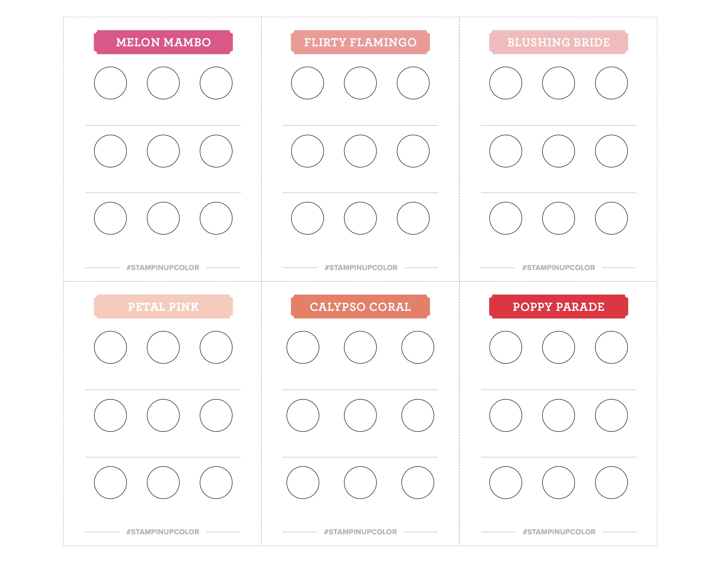728x563 pixels.
Task: Click top-middle circle under Petal Pink
Action: click(x=163, y=347)
